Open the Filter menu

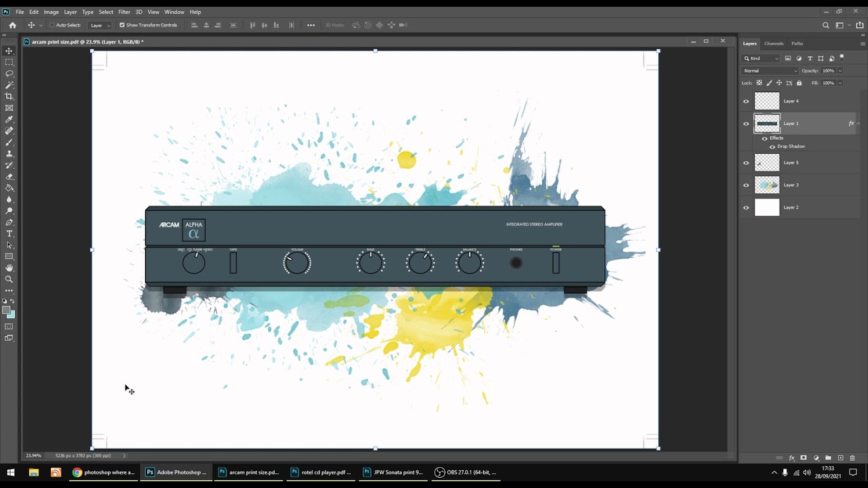[x=124, y=12]
